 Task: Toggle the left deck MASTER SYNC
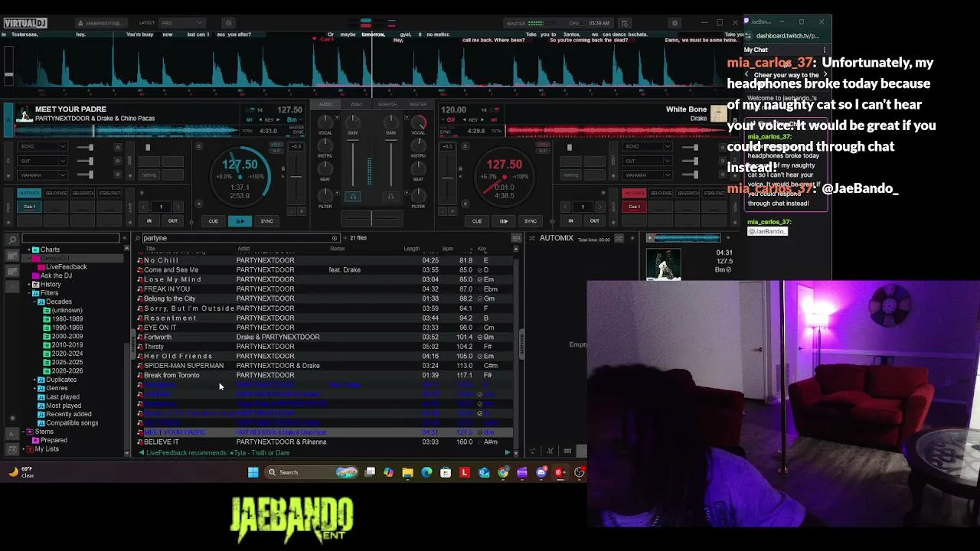coord(298,131)
